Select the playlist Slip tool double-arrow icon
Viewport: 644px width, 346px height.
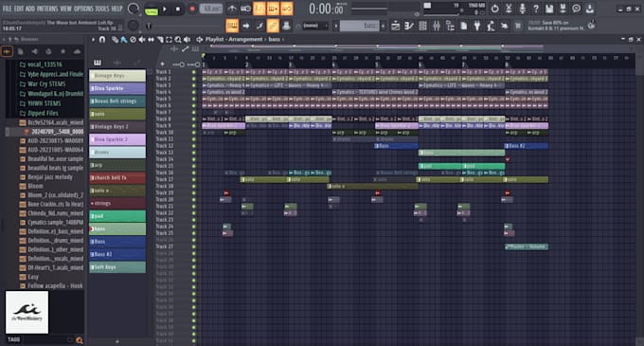151,40
